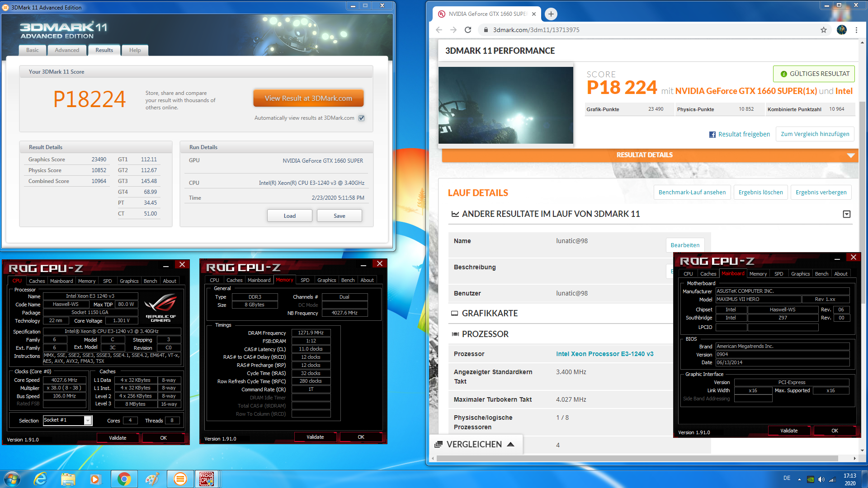Launch Internet Explorer from taskbar

pos(41,479)
